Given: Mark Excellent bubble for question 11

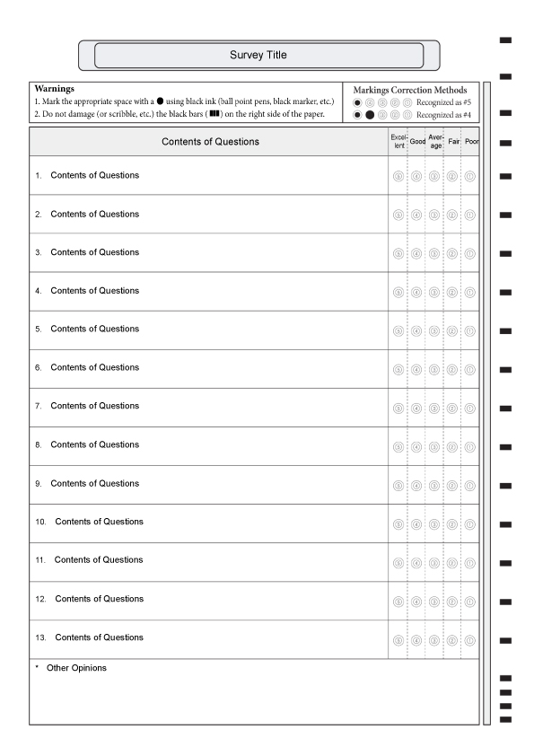Looking at the screenshot, I should 398,563.
